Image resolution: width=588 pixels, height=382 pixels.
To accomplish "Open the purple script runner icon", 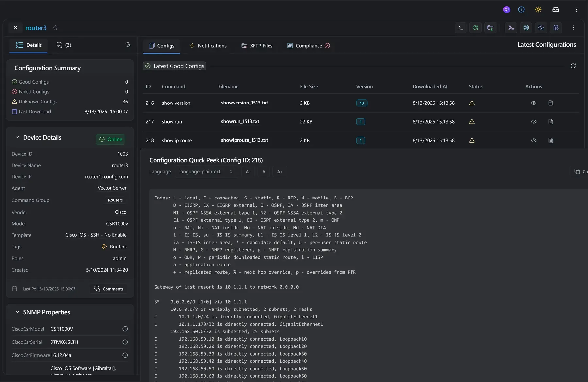I will tap(511, 28).
